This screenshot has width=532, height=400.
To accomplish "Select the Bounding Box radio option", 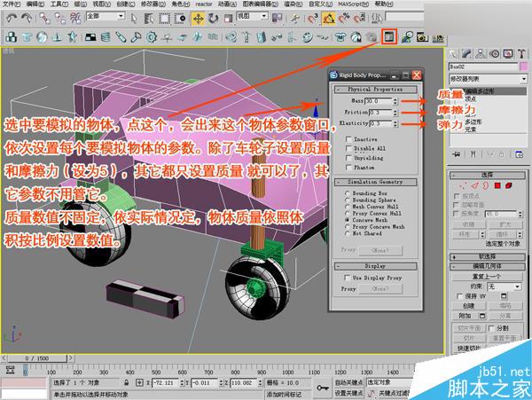I will (x=348, y=193).
